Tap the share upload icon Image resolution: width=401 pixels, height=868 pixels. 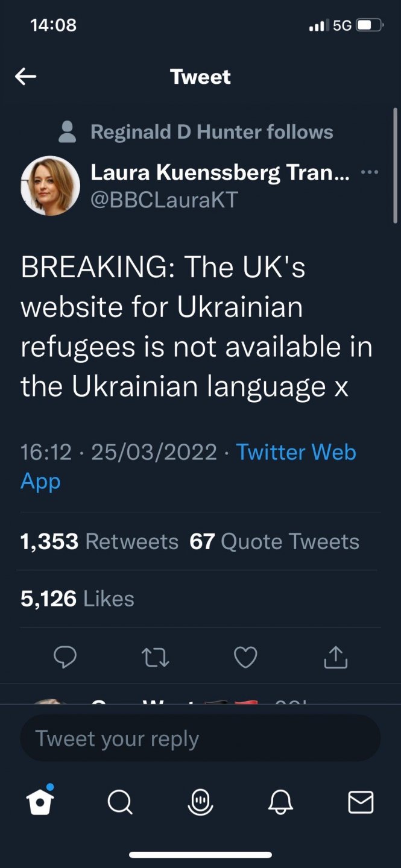click(336, 657)
